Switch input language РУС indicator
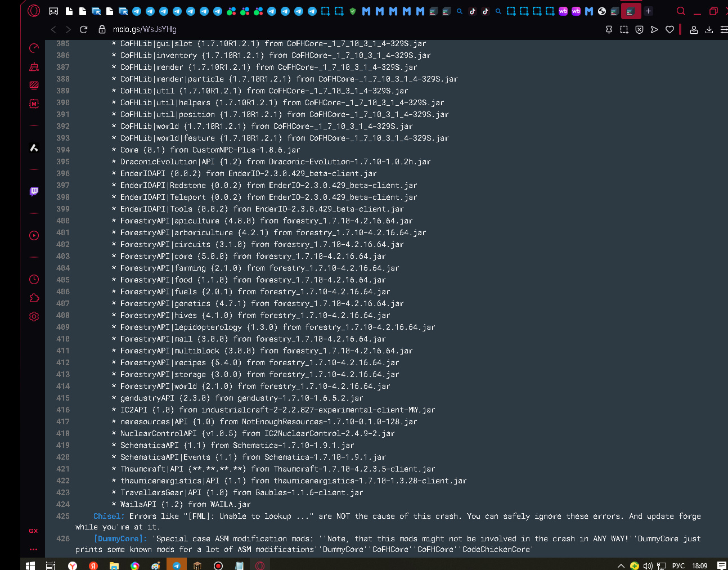728x570 pixels. [x=678, y=565]
